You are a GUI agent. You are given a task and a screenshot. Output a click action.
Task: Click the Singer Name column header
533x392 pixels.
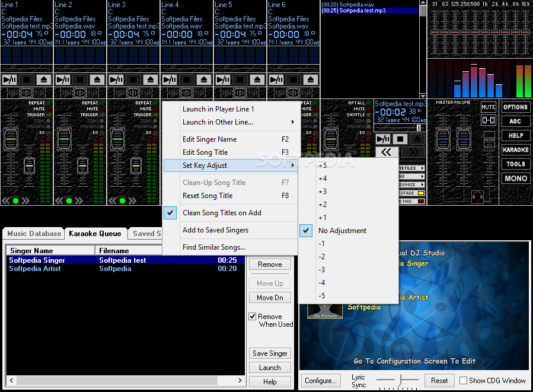pos(50,251)
